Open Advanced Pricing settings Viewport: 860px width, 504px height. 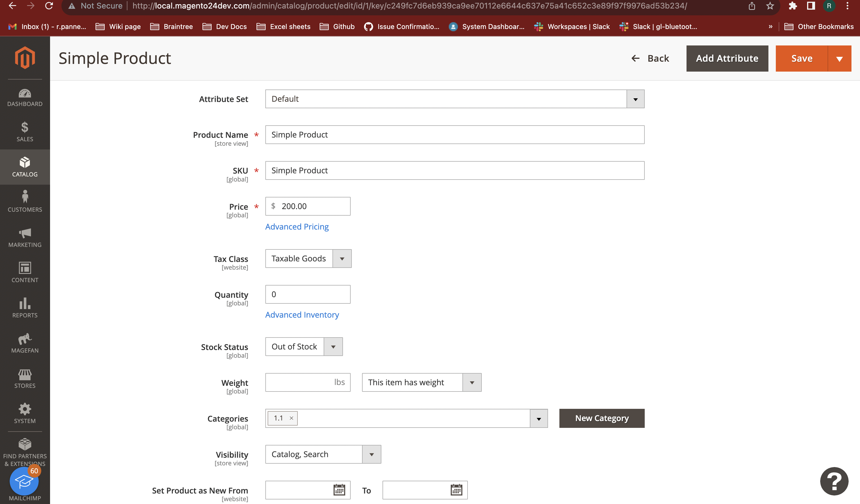[297, 226]
